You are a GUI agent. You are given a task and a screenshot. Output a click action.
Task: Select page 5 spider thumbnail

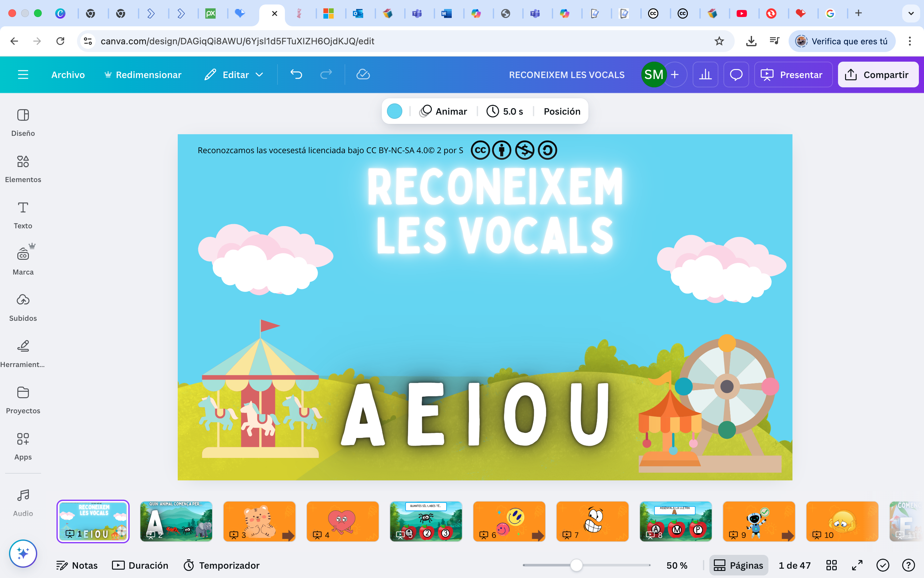pos(426,521)
